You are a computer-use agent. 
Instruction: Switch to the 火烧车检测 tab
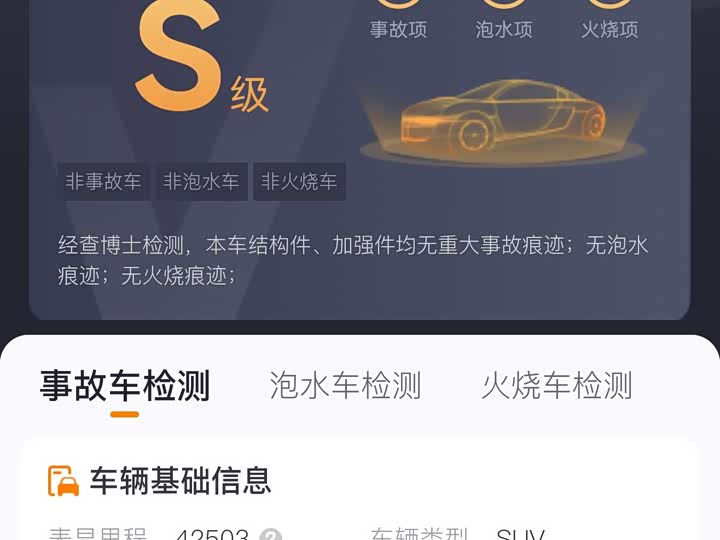click(557, 385)
